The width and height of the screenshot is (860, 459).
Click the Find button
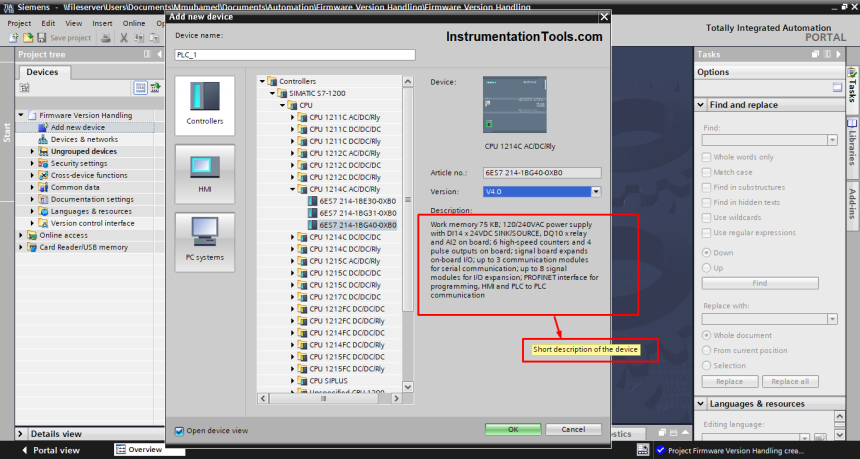[760, 283]
